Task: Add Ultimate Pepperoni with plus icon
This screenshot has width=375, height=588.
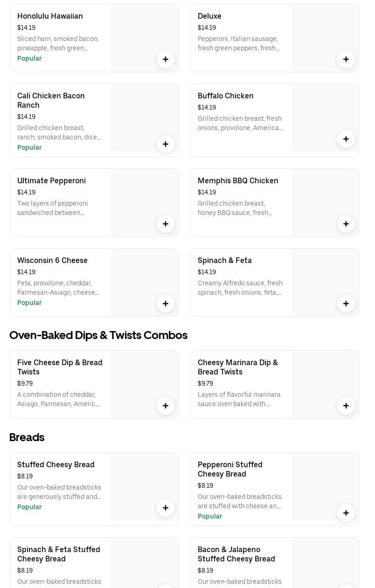Action: click(166, 224)
